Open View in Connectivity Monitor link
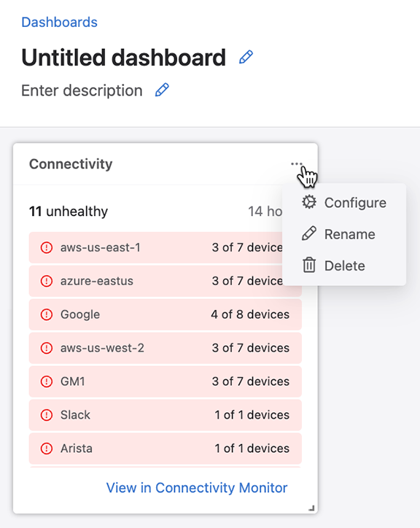 [x=197, y=488]
